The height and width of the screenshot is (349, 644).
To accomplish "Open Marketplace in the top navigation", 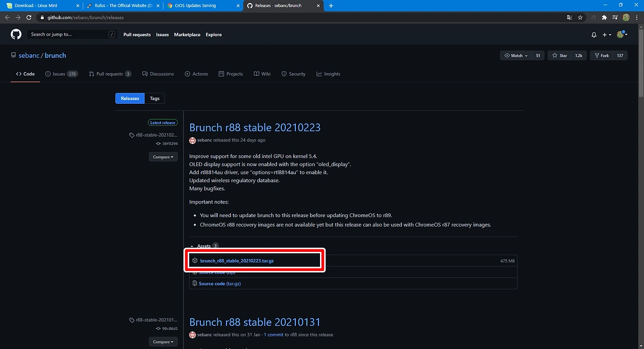I will coord(187,35).
